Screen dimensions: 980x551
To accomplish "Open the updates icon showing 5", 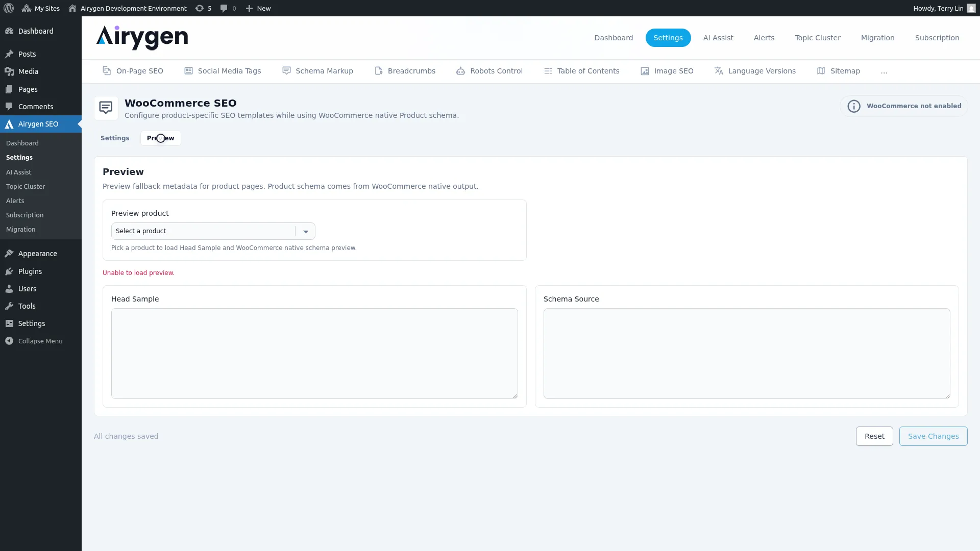I will point(200,8).
